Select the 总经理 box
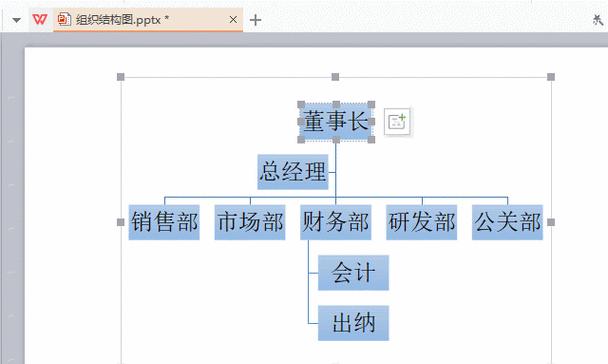Image resolution: width=608 pixels, height=364 pixels. coord(293,172)
